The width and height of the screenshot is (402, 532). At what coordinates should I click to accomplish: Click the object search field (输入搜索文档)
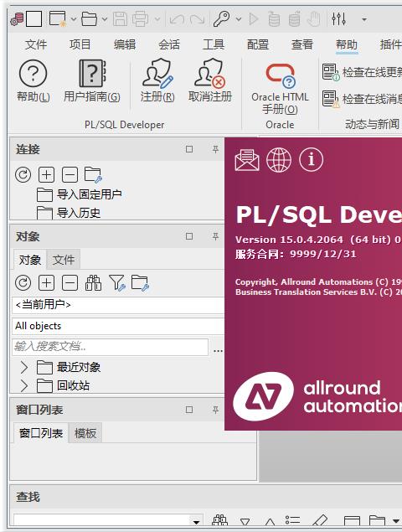point(110,347)
